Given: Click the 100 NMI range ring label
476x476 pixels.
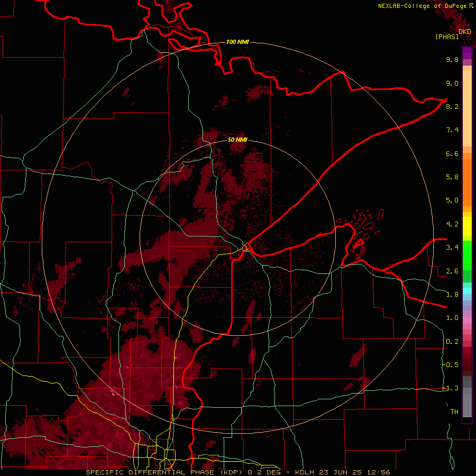Looking at the screenshot, I should pos(237,42).
